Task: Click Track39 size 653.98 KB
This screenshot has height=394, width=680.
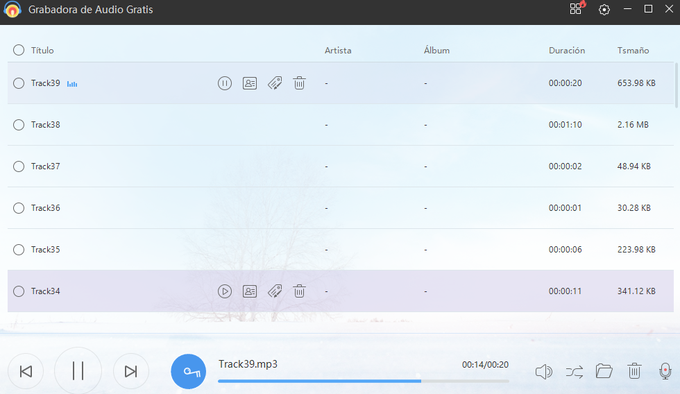Action: pos(636,83)
